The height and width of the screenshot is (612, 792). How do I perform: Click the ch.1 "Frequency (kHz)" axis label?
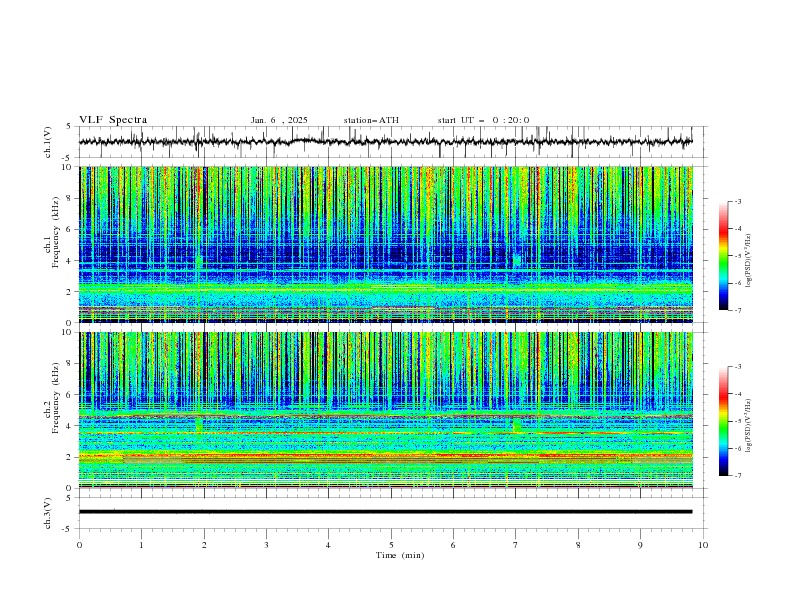click(56, 232)
